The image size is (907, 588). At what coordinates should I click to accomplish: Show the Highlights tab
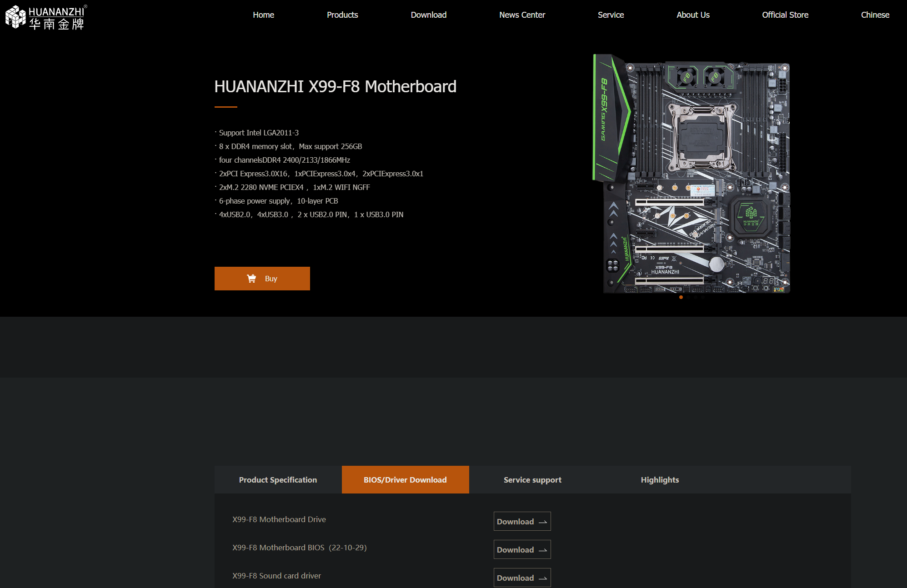[x=660, y=480]
